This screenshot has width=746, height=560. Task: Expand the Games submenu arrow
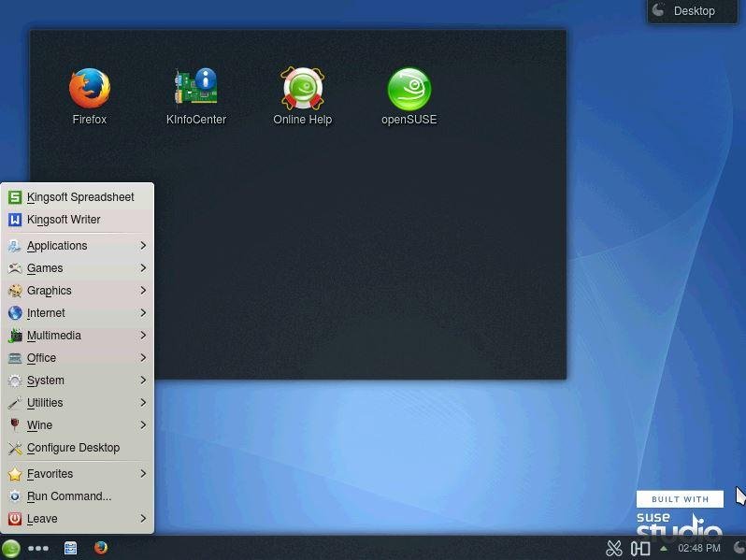click(x=143, y=268)
